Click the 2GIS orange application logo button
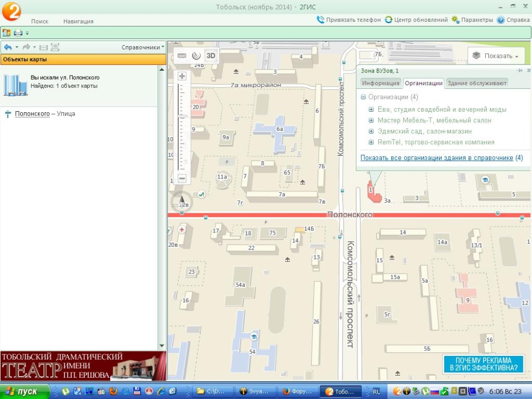The image size is (532, 399). [12, 12]
